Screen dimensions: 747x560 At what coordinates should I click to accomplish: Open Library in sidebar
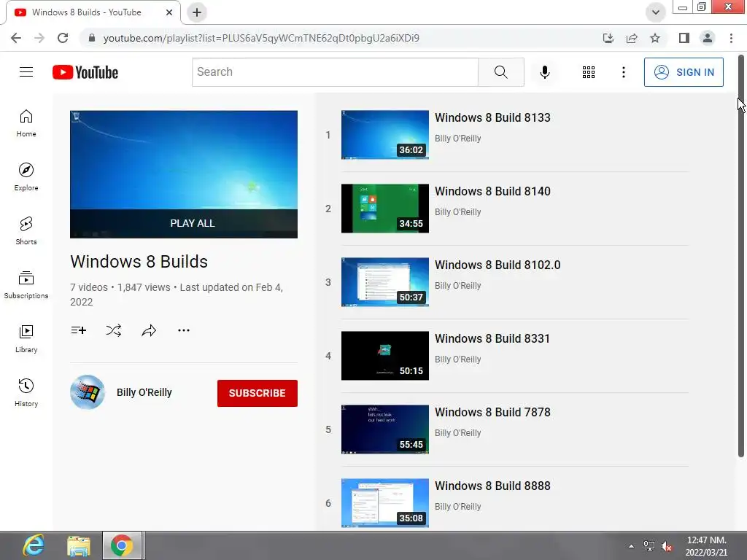(26, 338)
